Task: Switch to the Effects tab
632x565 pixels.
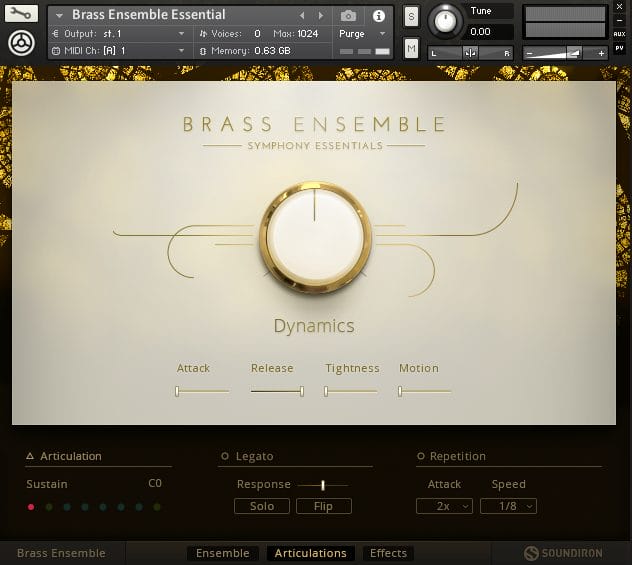Action: click(x=388, y=553)
